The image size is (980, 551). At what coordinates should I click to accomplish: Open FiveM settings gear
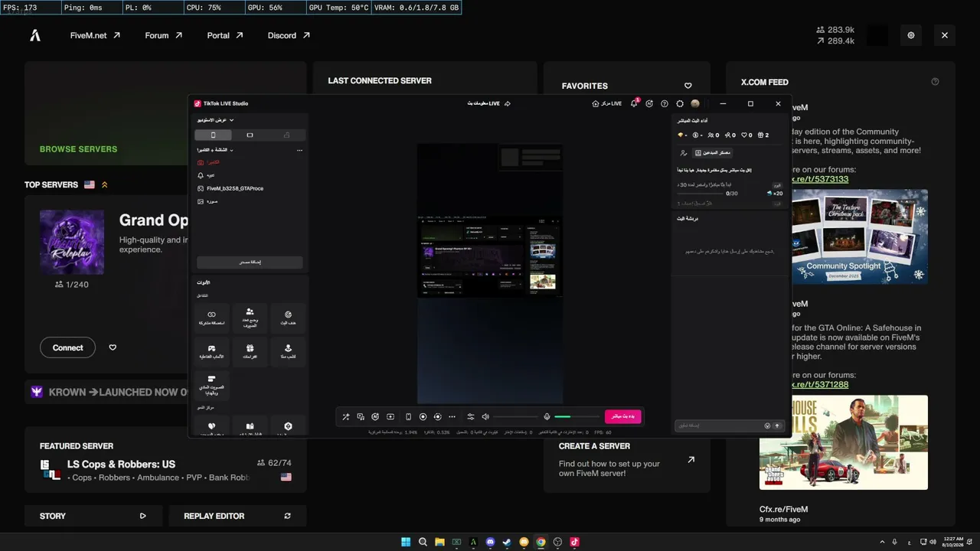[911, 35]
